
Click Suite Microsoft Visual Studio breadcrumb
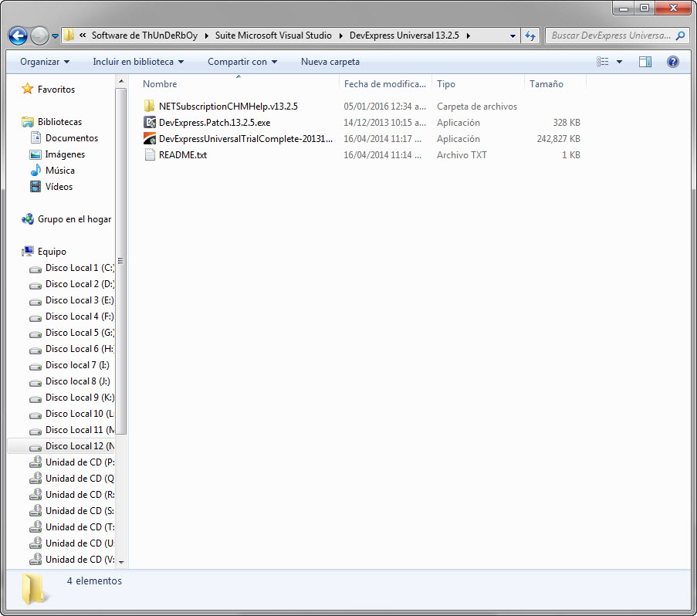pos(273,36)
